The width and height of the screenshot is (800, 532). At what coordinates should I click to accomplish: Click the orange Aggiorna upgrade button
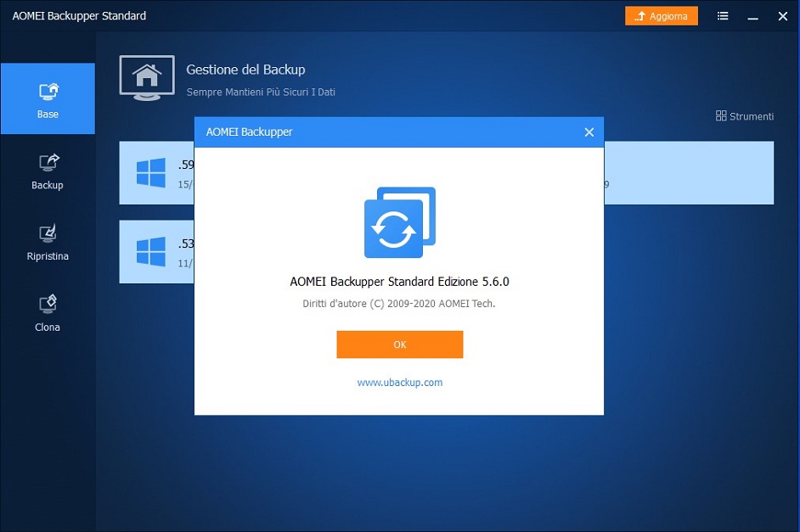(662, 16)
